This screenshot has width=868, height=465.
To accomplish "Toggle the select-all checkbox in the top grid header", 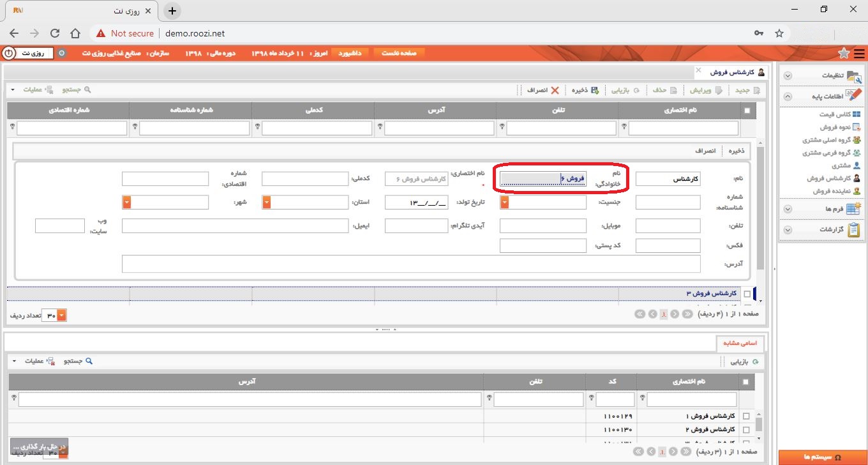I will (x=747, y=111).
